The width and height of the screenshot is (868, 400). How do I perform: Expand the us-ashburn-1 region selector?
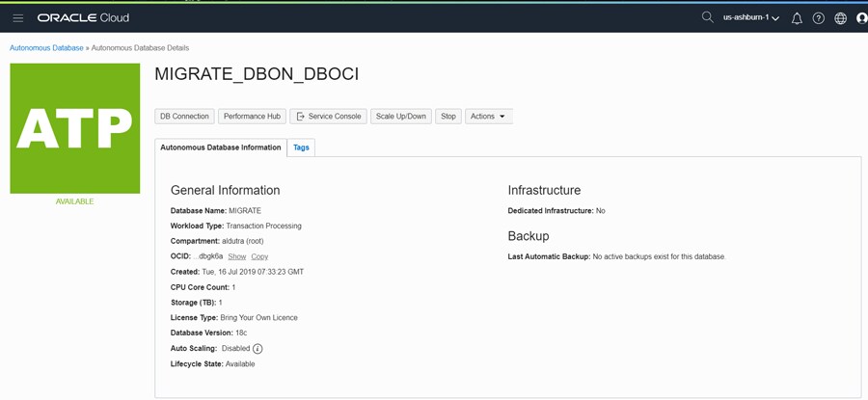click(x=751, y=18)
